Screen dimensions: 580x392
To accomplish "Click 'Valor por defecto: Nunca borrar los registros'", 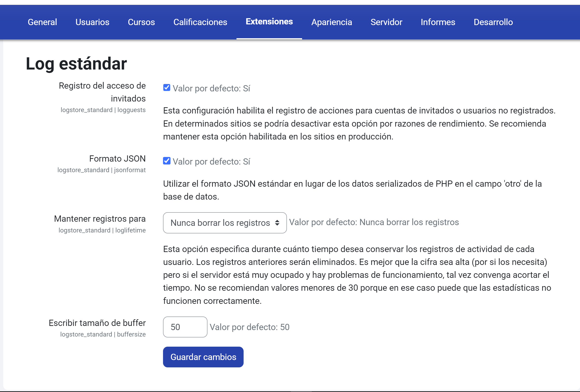I will point(374,222).
